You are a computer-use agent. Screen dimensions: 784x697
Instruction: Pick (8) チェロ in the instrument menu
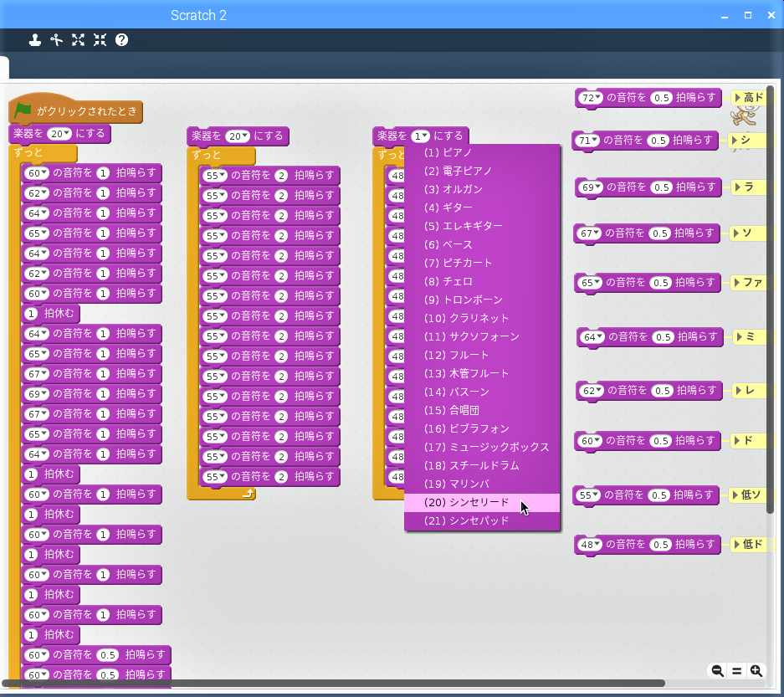tap(448, 281)
